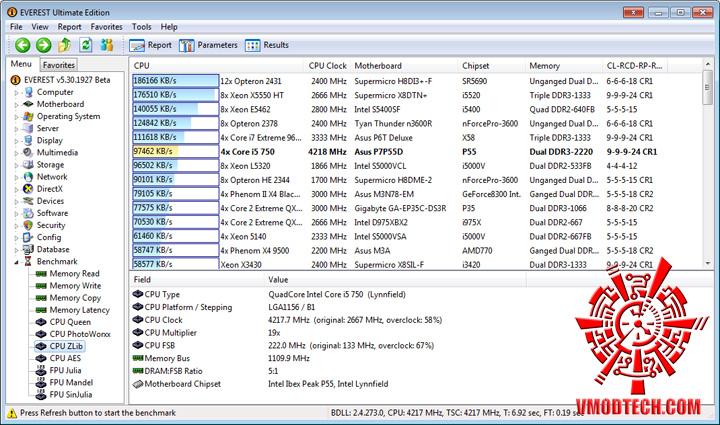Select the 12x Opteron 2431 result row
Screen dimensions: 720x425
[x=416, y=81]
